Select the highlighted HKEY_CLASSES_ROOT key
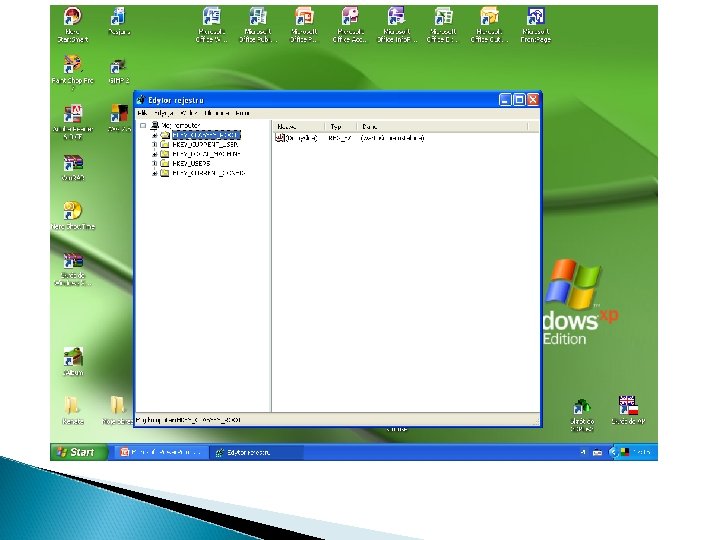Viewport: 720px width, 540px height. pyautogui.click(x=205, y=135)
